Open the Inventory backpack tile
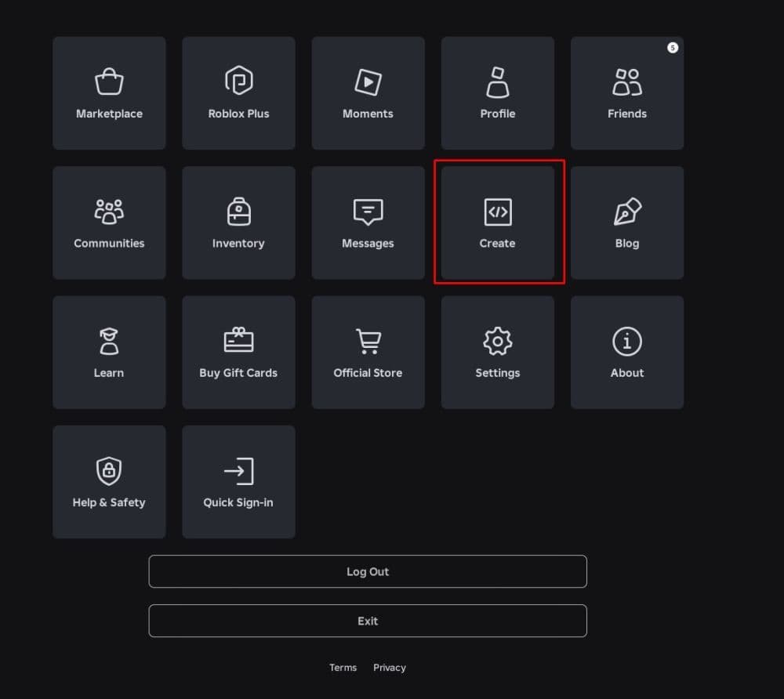 238,223
